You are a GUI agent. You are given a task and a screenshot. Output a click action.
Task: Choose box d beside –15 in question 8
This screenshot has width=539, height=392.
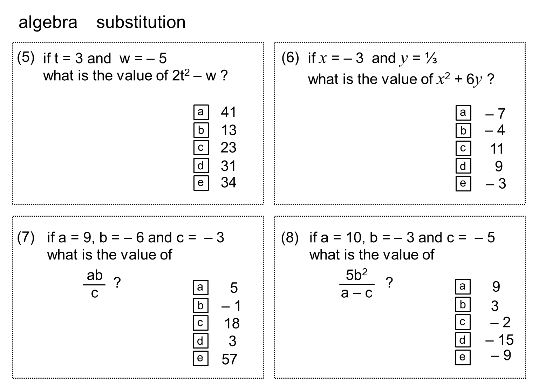coord(463,340)
